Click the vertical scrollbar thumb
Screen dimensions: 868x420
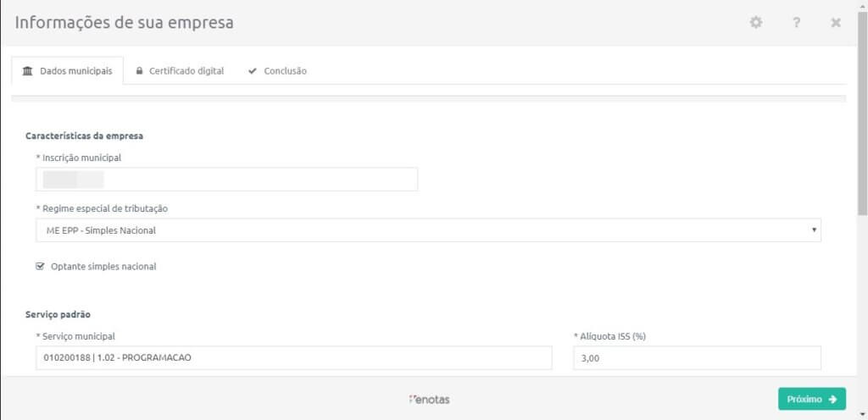coord(862,110)
